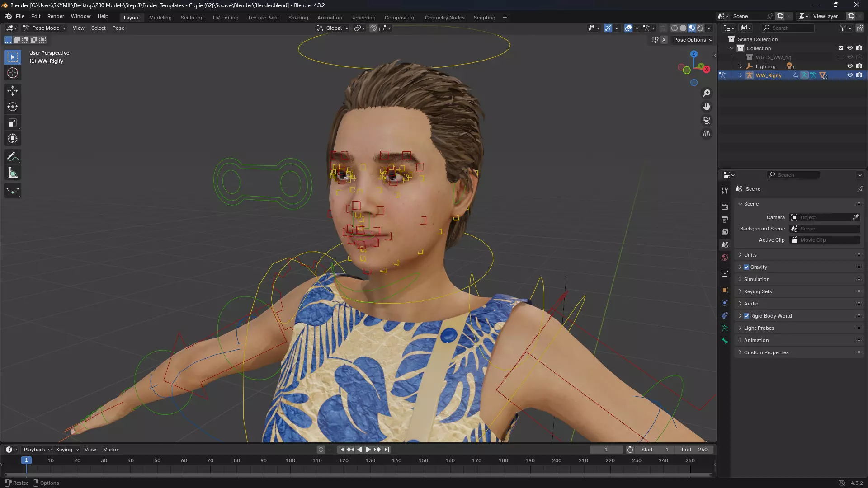Image resolution: width=868 pixels, height=488 pixels.
Task: Select the Cursor tool
Action: coord(13,73)
